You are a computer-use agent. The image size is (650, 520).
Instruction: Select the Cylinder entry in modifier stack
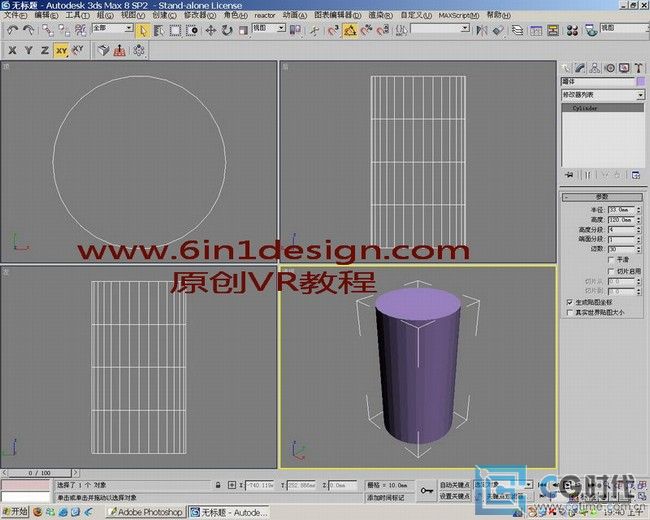(x=603, y=108)
